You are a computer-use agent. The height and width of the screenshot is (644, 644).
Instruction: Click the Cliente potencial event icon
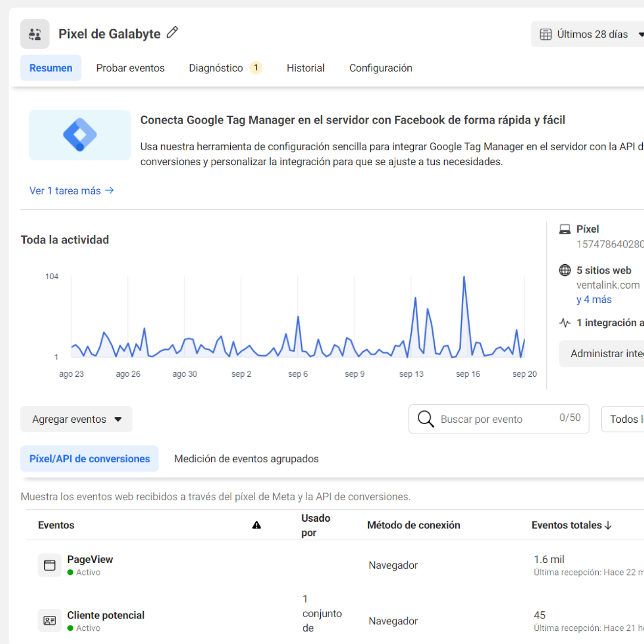click(49, 621)
